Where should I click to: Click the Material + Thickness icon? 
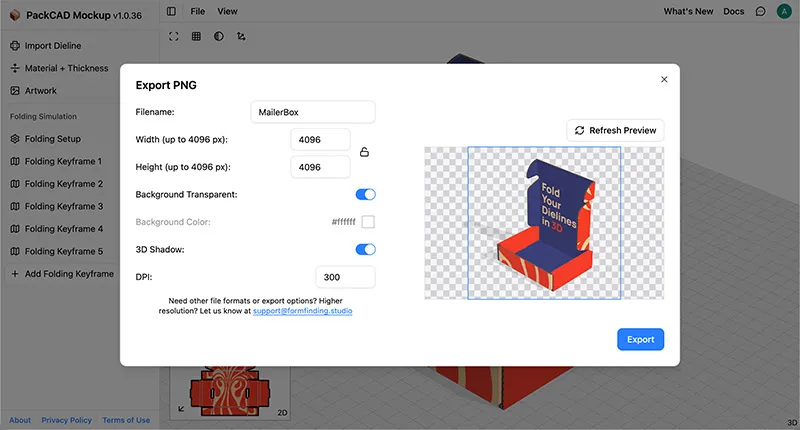tap(15, 68)
